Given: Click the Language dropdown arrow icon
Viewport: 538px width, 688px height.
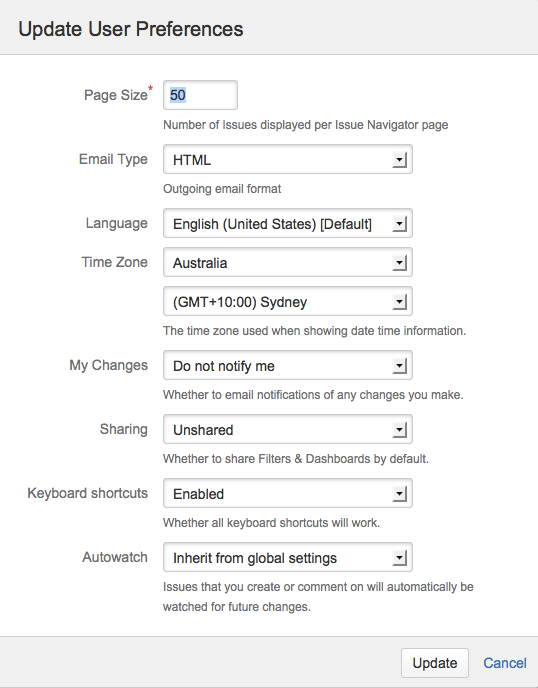Looking at the screenshot, I should point(399,224).
